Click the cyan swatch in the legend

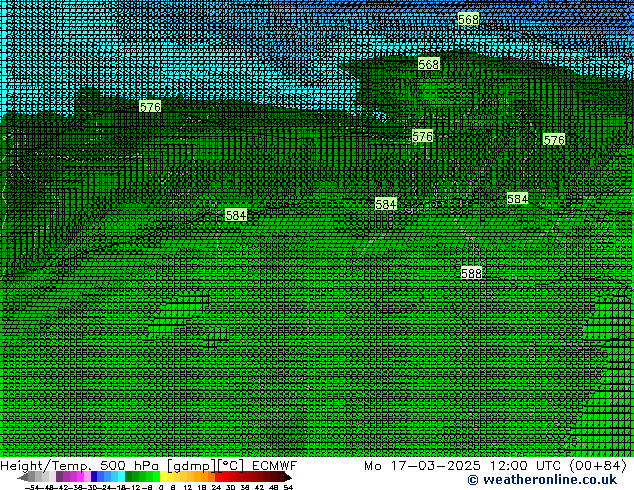[x=122, y=476]
